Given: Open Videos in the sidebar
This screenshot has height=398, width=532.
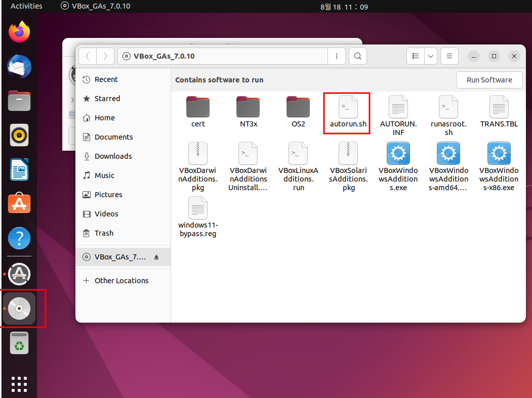Looking at the screenshot, I should point(123,214).
